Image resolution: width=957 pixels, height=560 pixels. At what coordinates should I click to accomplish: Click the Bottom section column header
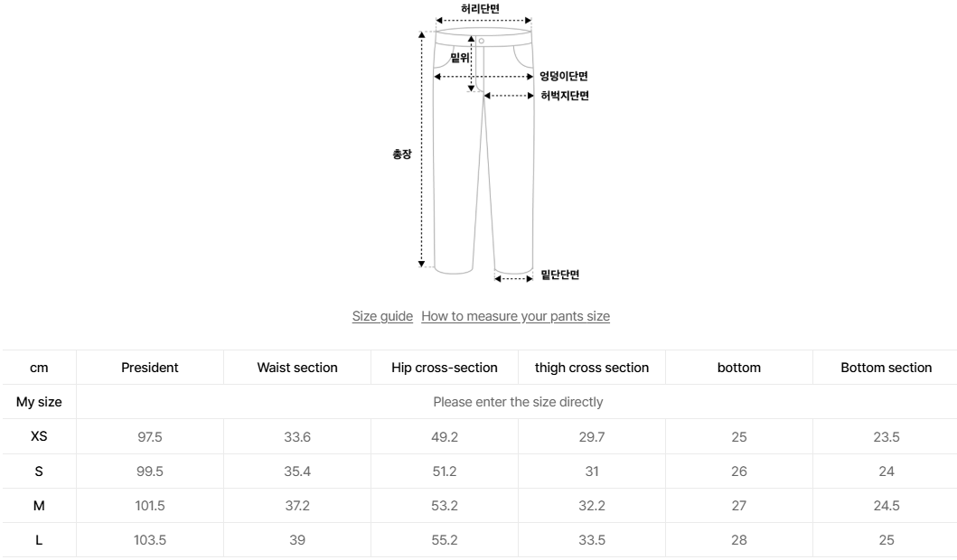coord(886,368)
